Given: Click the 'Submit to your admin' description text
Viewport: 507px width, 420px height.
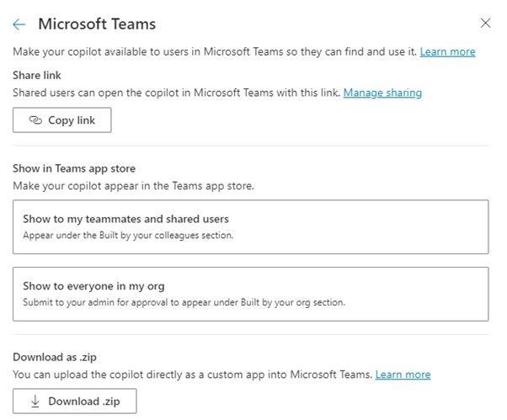Looking at the screenshot, I should coord(184,303).
